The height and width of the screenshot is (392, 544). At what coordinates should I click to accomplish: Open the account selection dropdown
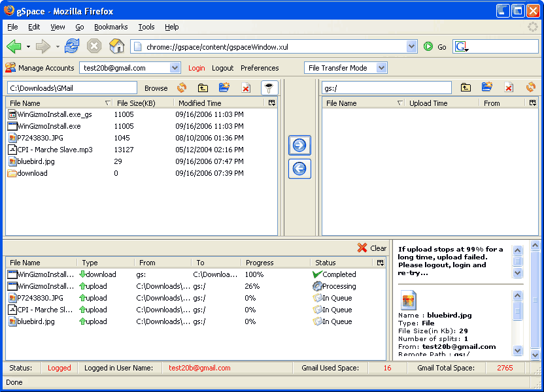[175, 67]
